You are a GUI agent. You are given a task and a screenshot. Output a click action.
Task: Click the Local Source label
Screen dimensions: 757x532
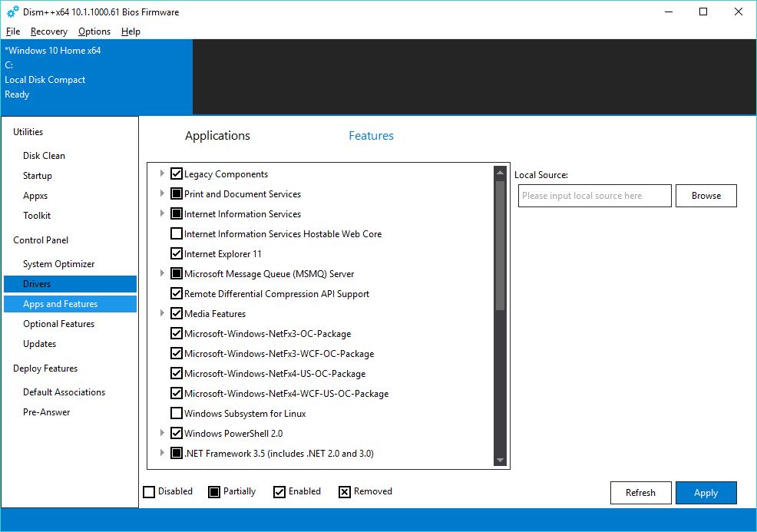coord(541,175)
